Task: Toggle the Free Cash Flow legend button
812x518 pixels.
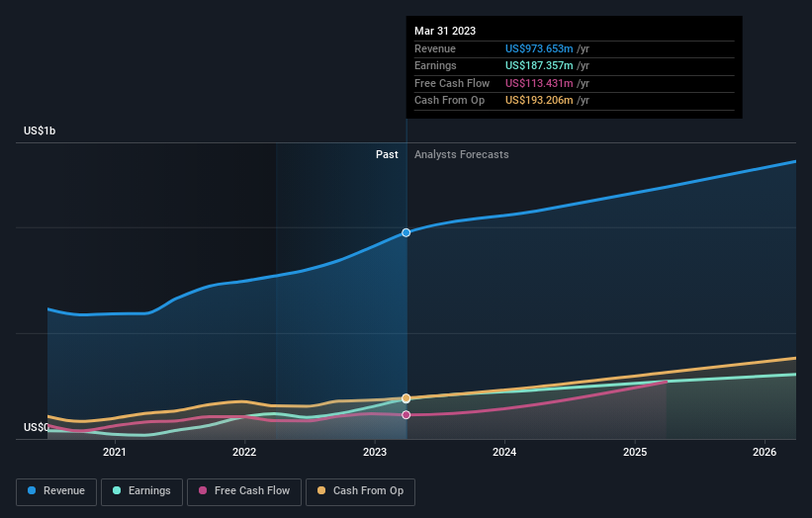Action: point(244,491)
